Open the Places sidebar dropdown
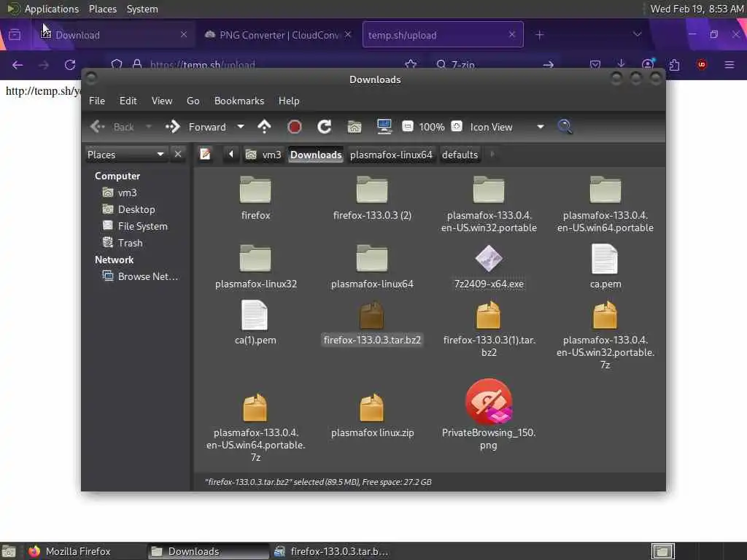 click(125, 155)
